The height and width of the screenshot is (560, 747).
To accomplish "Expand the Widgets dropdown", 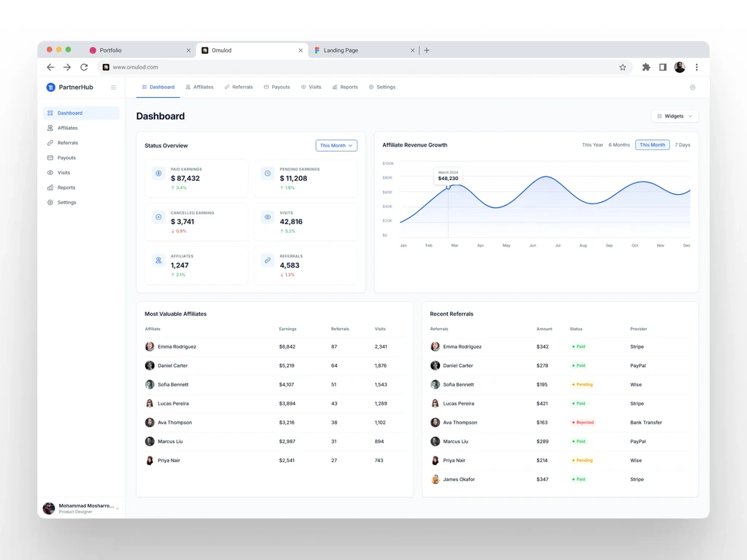I will click(x=675, y=116).
